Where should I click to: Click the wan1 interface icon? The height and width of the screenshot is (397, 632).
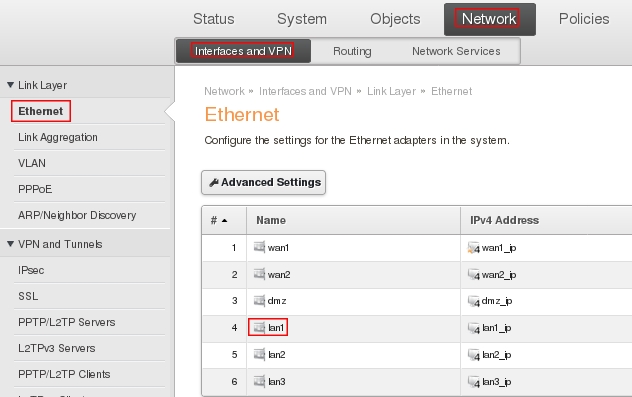tap(259, 247)
